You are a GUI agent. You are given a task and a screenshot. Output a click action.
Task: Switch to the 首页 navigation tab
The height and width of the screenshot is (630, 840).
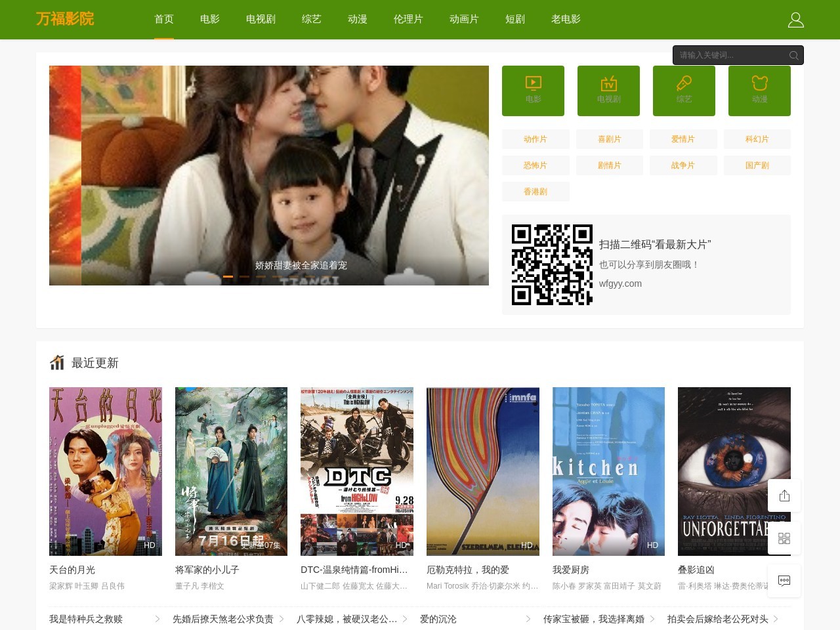(163, 19)
